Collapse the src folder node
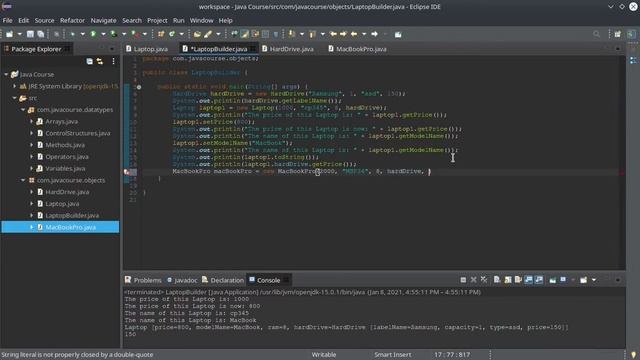 coord(15,98)
